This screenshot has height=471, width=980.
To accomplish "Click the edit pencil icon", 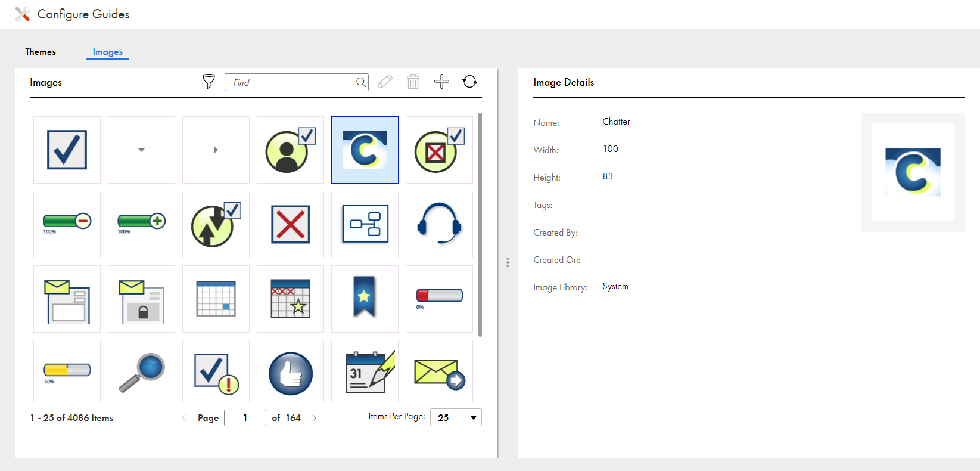I will (385, 82).
